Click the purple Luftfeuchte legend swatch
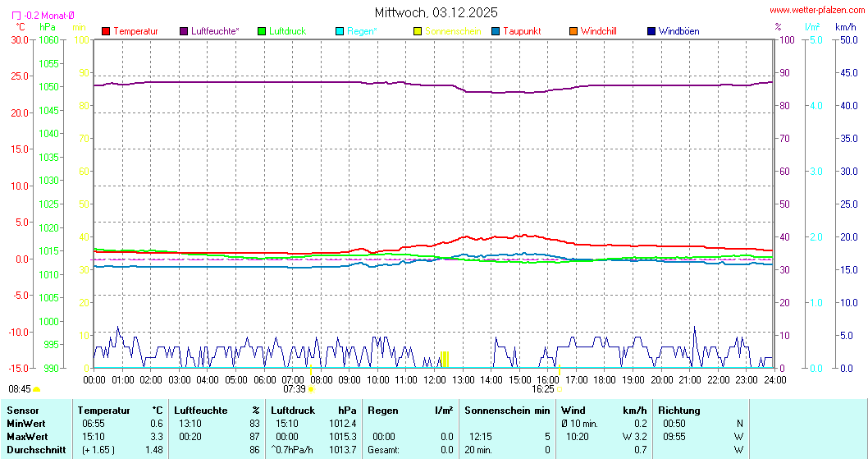 pos(184,31)
